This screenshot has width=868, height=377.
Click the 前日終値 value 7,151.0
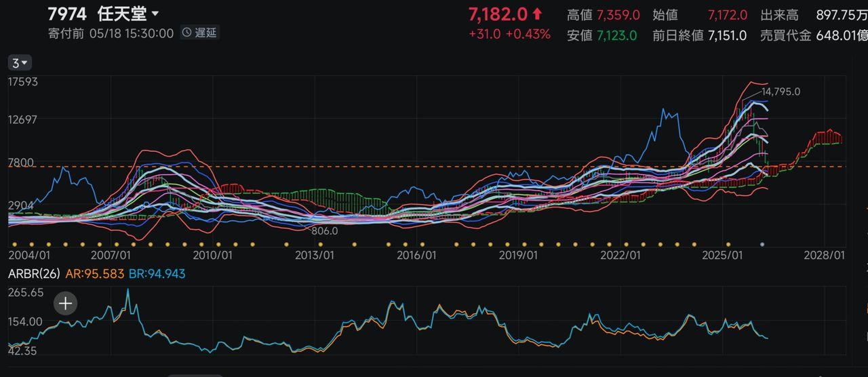[x=727, y=35]
